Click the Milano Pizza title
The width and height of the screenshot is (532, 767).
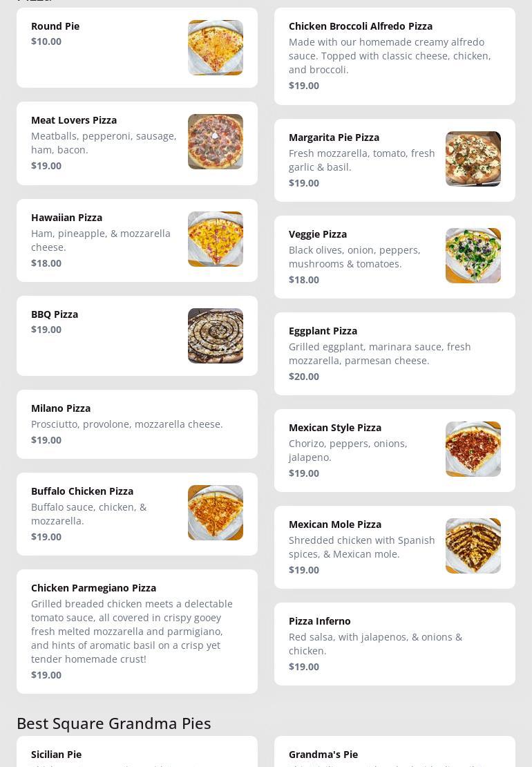tap(61, 408)
